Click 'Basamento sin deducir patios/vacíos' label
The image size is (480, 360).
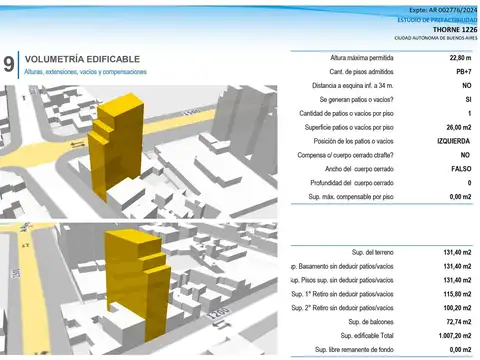(x=346, y=266)
